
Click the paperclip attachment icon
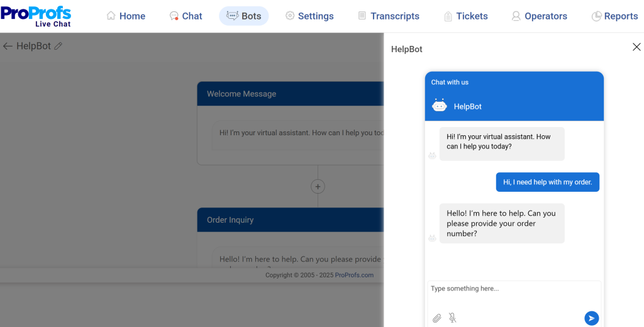(x=436, y=318)
